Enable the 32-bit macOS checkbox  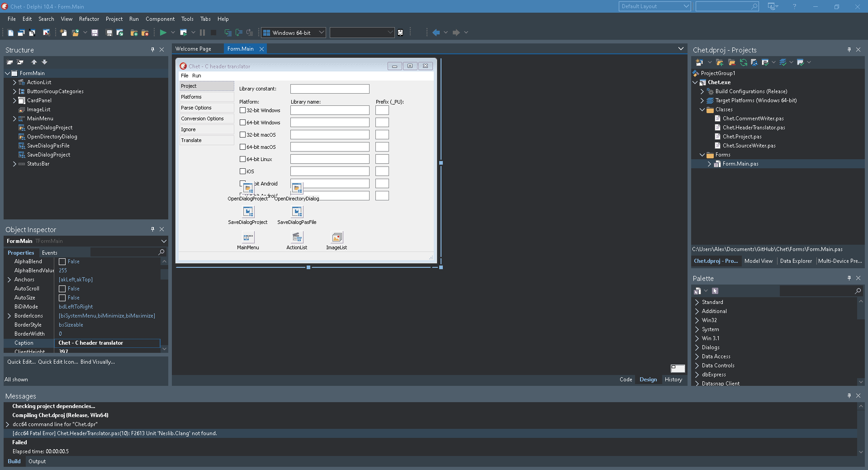[x=242, y=135]
